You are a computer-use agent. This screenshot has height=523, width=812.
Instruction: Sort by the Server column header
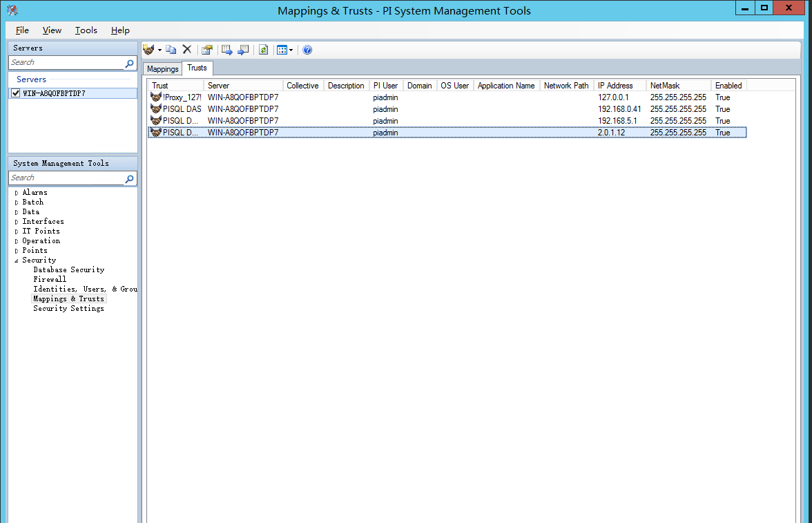pyautogui.click(x=243, y=86)
